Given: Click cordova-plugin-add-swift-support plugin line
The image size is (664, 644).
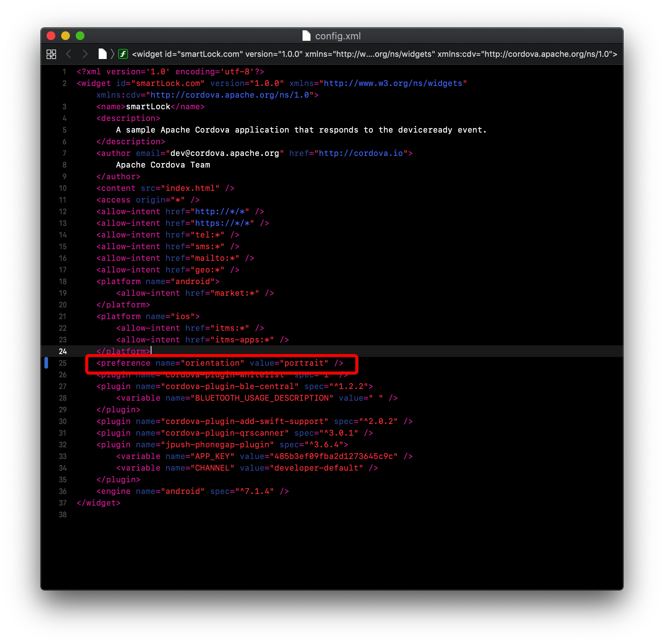Looking at the screenshot, I should (254, 421).
